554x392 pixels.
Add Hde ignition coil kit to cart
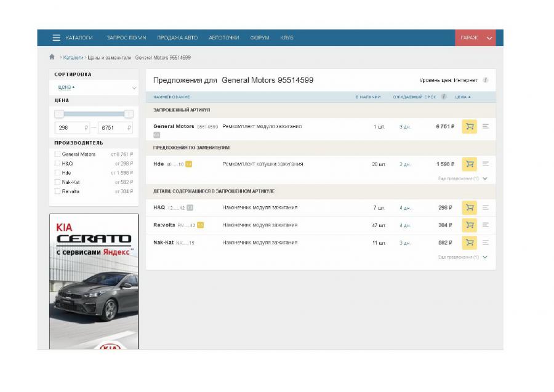coord(469,164)
